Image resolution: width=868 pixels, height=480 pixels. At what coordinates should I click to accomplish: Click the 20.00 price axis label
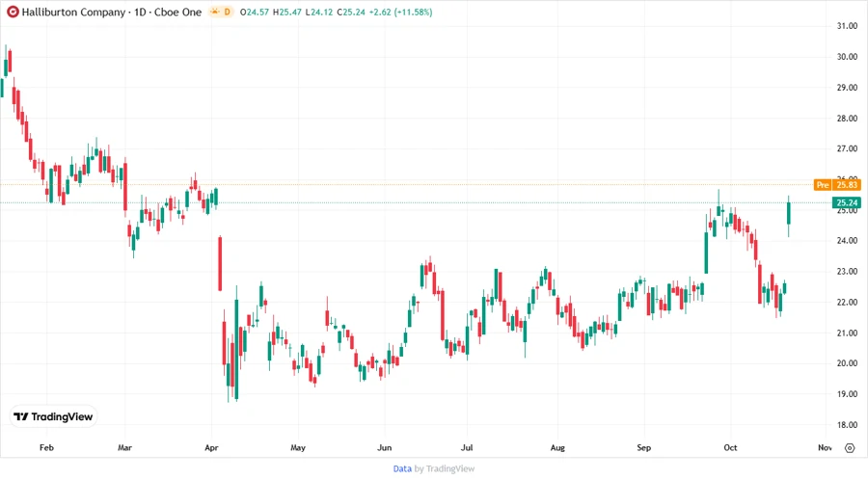(847, 363)
